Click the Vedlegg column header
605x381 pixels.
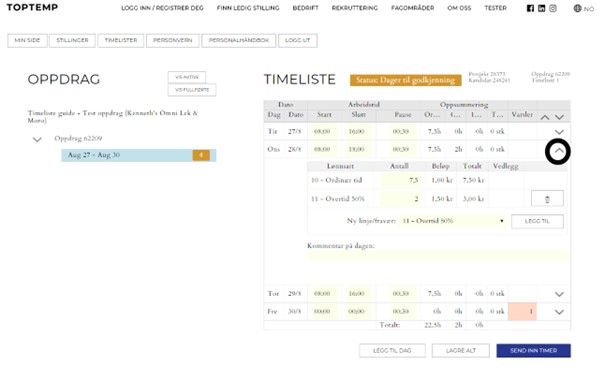(505, 166)
